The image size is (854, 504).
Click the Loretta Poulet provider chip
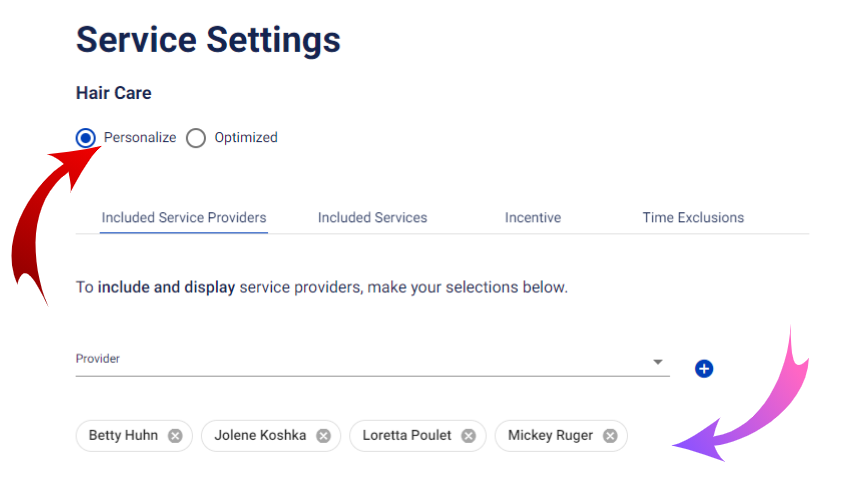click(418, 436)
